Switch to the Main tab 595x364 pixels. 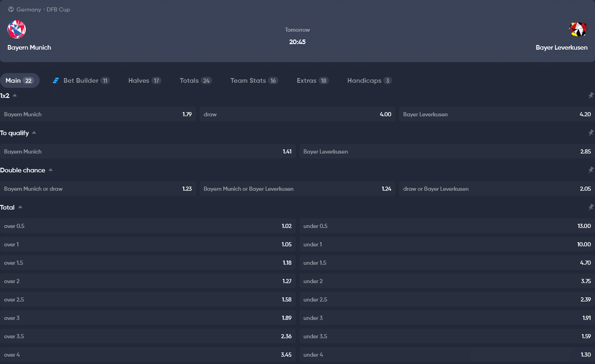tap(20, 80)
